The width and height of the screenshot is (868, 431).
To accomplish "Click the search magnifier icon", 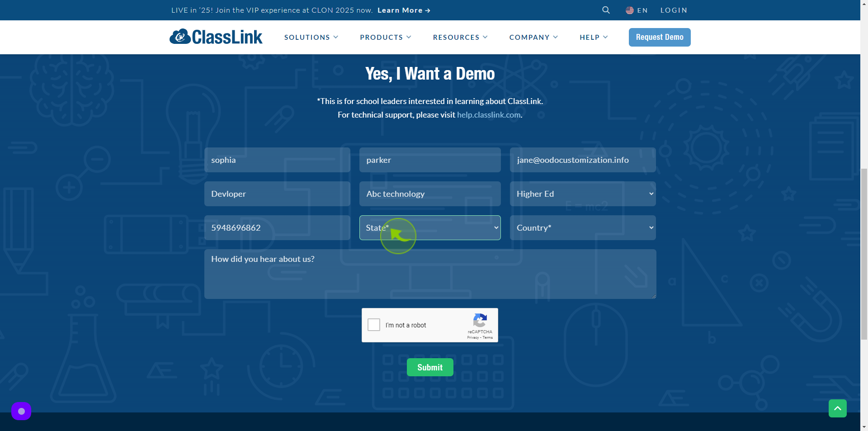I will coord(606,10).
